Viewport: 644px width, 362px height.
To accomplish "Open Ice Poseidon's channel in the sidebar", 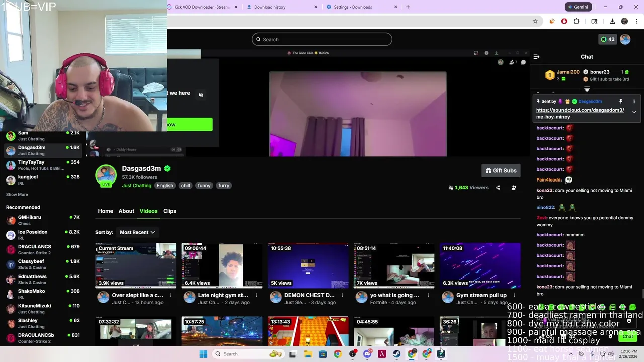I will point(43,235).
